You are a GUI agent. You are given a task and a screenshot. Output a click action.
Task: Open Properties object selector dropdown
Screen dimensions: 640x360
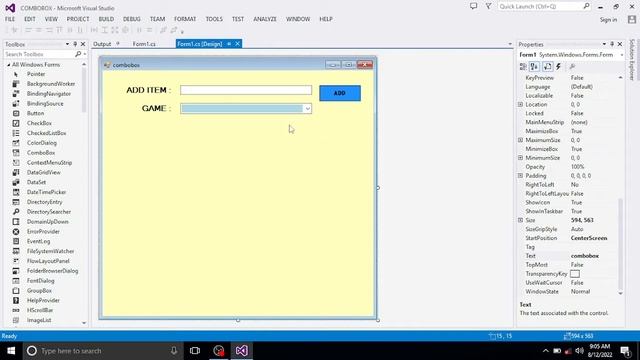click(622, 55)
